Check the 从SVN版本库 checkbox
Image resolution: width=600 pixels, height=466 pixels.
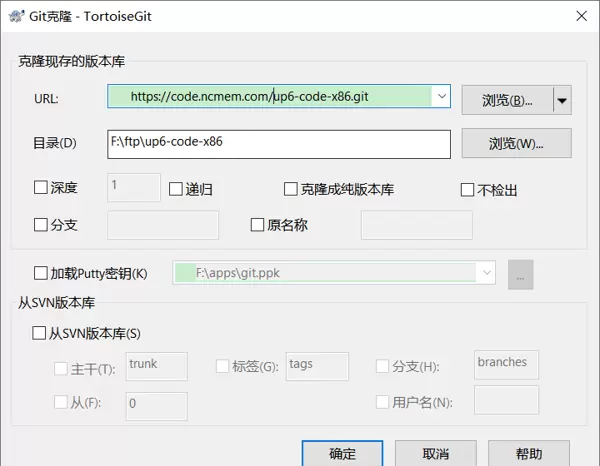pos(41,334)
